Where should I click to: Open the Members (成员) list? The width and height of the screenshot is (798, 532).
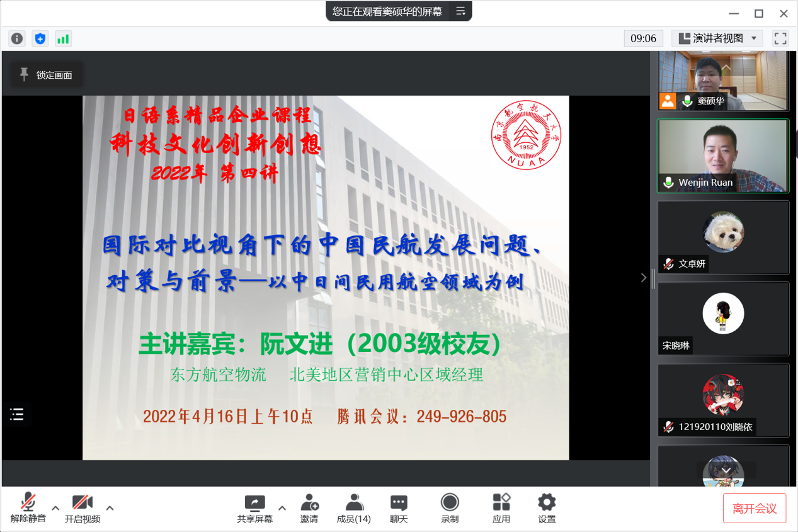coord(353,507)
